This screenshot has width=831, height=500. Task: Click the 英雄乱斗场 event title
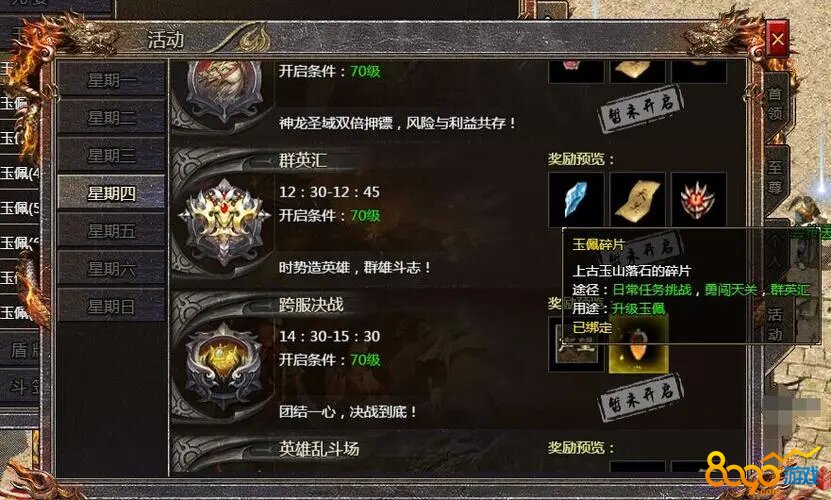click(319, 449)
